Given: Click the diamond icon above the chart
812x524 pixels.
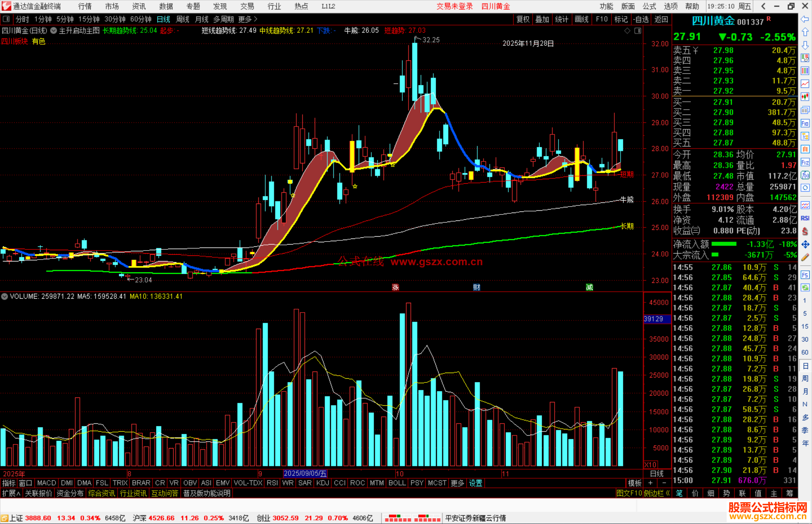Looking at the screenshot, I should (627, 31).
